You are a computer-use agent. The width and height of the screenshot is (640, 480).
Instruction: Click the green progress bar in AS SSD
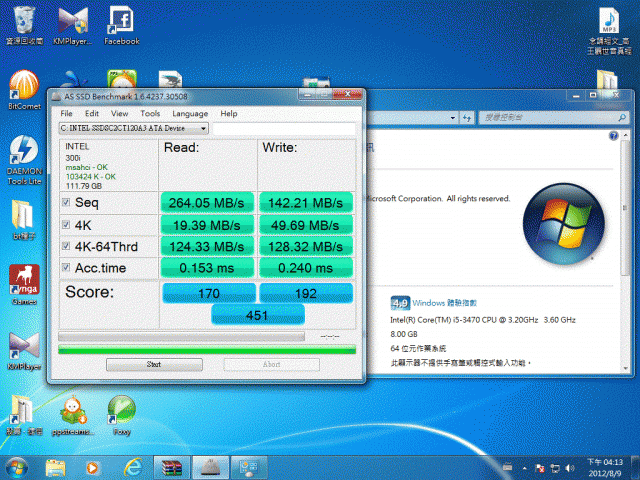207,349
